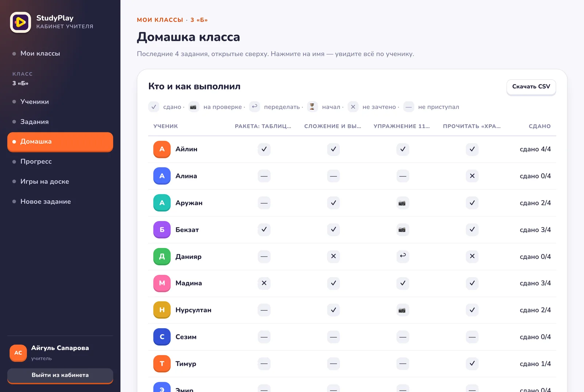Screen dimensions: 584x392
Task: Click Данияр's green avatar
Action: [162, 256]
